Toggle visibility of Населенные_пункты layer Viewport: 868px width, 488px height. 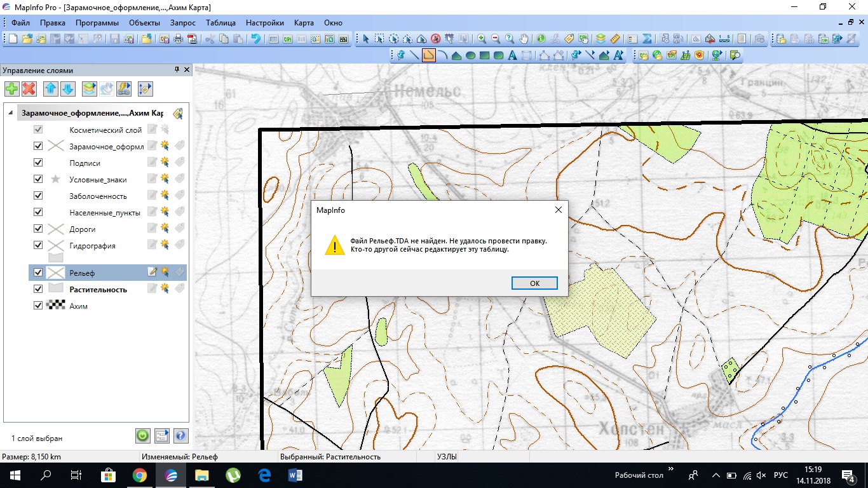(38, 212)
